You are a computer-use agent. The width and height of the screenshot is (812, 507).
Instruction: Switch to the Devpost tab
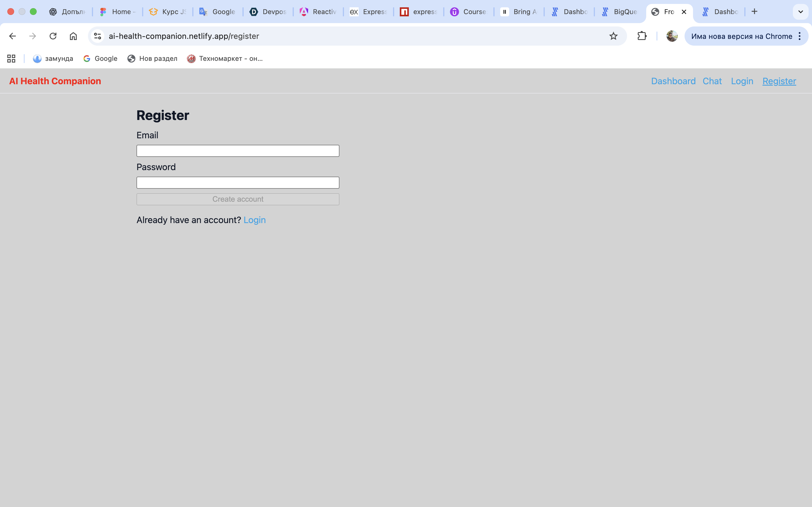268,12
